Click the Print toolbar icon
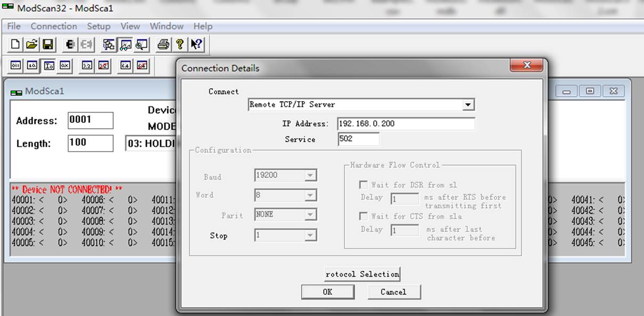This screenshot has height=316, width=644. (x=163, y=45)
